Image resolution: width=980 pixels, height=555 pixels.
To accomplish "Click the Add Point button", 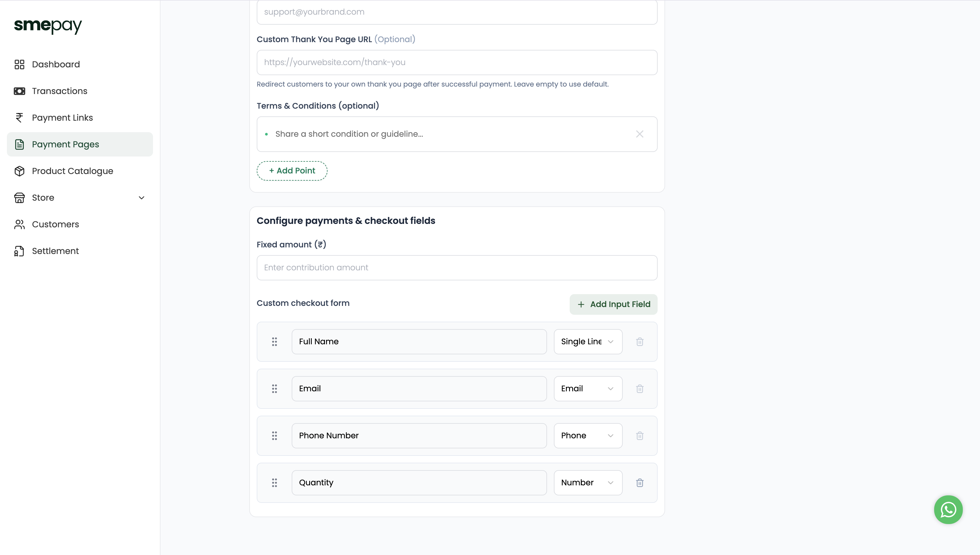I will 292,171.
